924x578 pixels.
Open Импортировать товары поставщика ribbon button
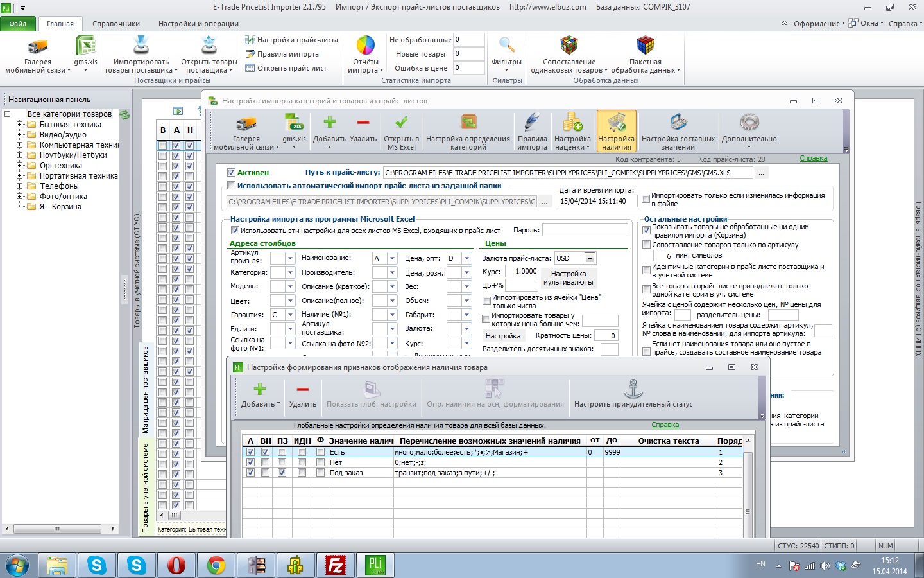141,55
